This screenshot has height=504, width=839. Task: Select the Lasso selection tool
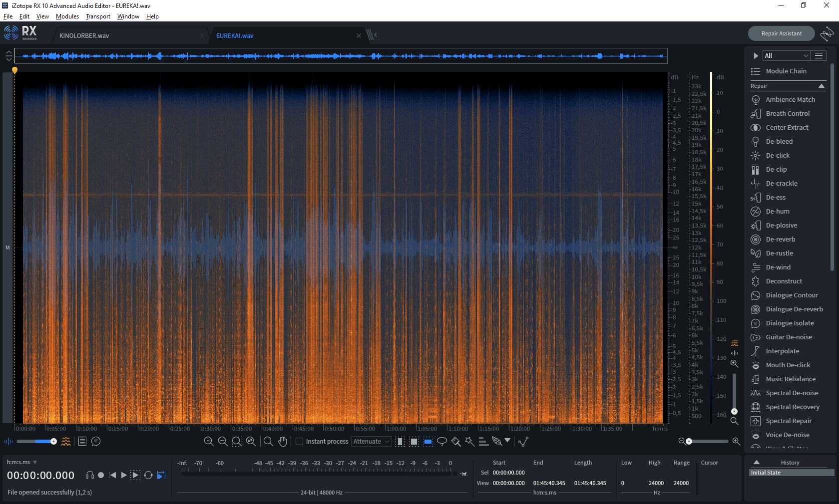(x=442, y=442)
